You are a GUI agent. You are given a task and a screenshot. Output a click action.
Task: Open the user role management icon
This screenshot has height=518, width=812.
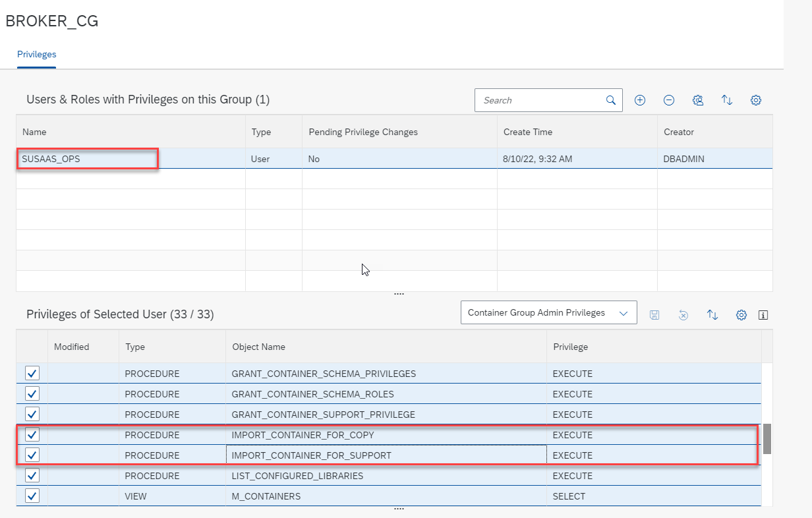(698, 100)
